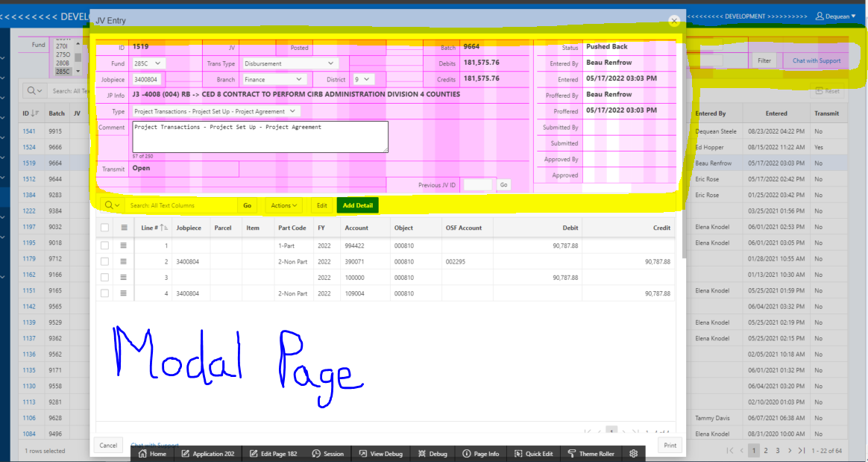Sort by the Account column header
Screen dimensions: 868x462
pyautogui.click(x=356, y=228)
